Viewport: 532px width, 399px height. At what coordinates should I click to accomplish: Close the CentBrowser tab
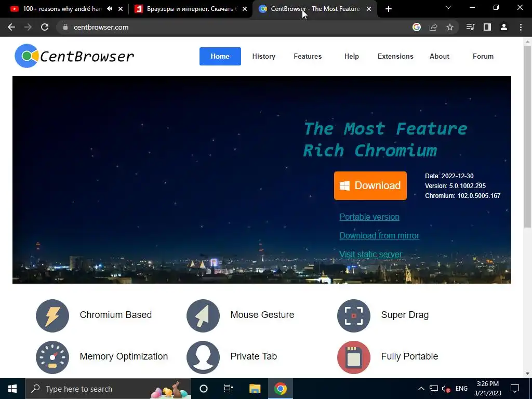point(369,9)
